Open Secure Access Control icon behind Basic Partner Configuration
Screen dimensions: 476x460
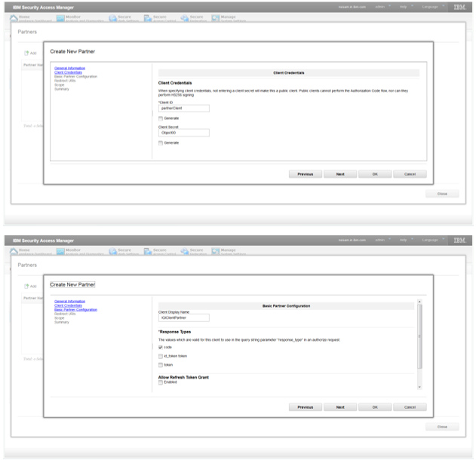point(148,252)
